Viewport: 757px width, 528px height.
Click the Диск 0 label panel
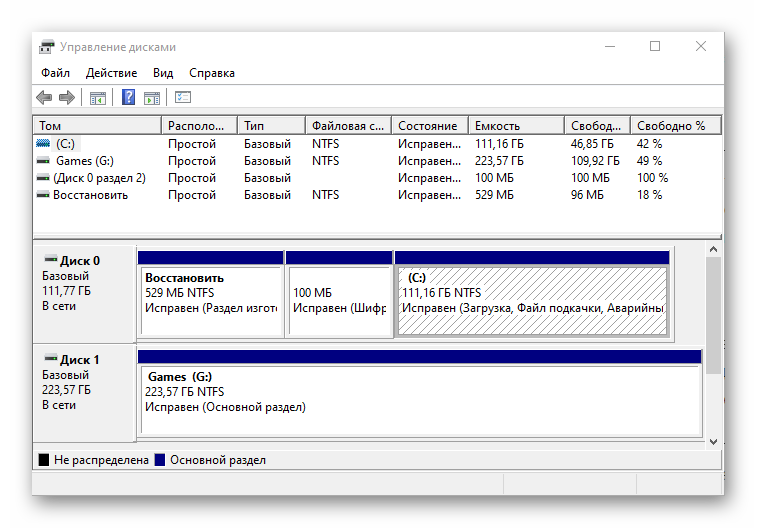pos(84,294)
